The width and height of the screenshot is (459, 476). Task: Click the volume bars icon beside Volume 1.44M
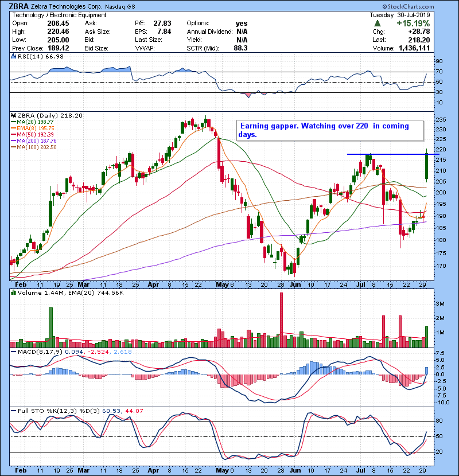pyautogui.click(x=14, y=293)
